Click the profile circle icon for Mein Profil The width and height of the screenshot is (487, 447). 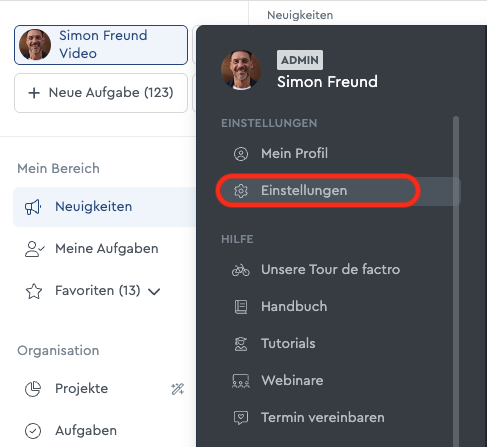point(241,154)
